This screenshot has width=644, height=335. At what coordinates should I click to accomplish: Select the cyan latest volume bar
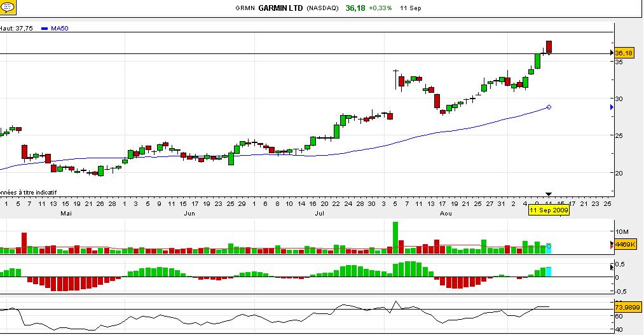549,249
